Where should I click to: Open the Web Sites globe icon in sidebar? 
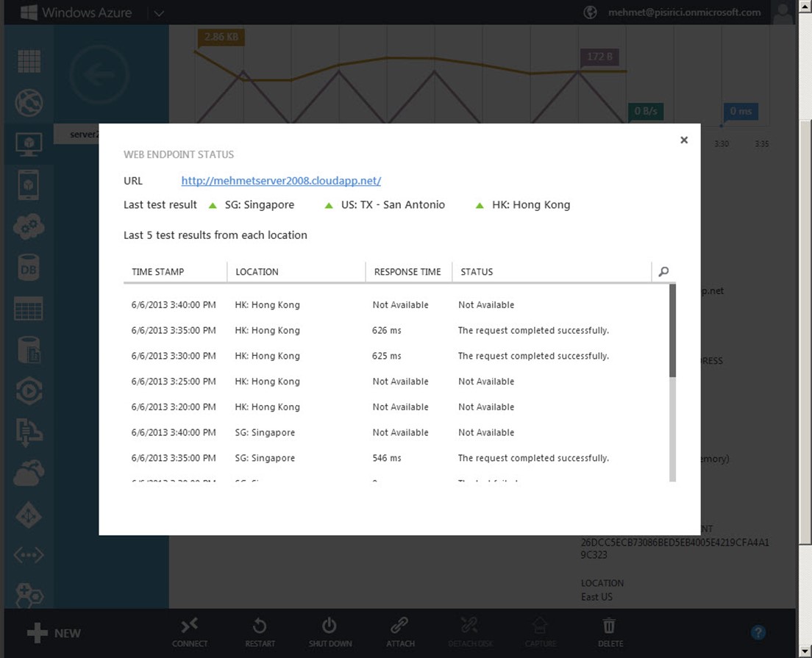point(29,102)
